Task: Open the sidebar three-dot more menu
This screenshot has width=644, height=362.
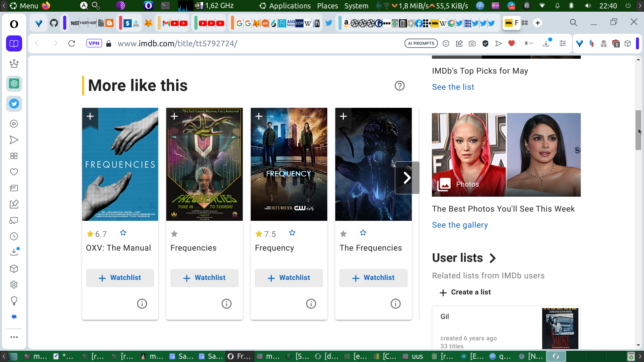Action: pyautogui.click(x=14, y=337)
